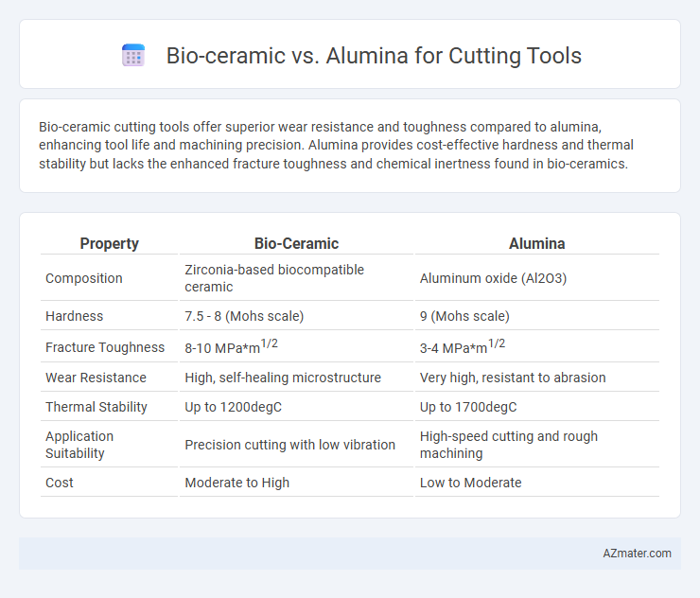700x598 pixels.
Task: Click the '3-4 MPa*m1/2' value
Action: click(x=462, y=346)
